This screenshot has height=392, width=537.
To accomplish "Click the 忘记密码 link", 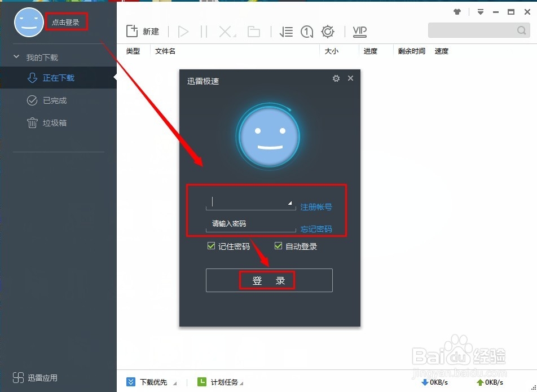I will [x=316, y=228].
